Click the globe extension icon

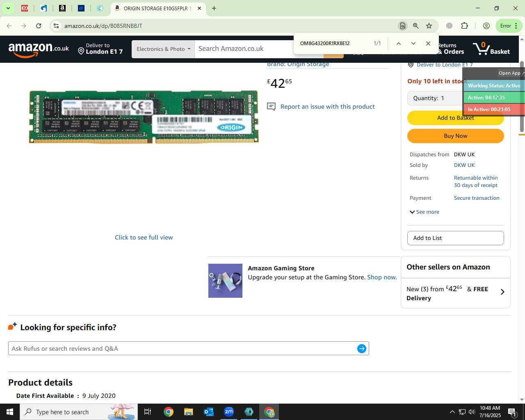(x=450, y=26)
